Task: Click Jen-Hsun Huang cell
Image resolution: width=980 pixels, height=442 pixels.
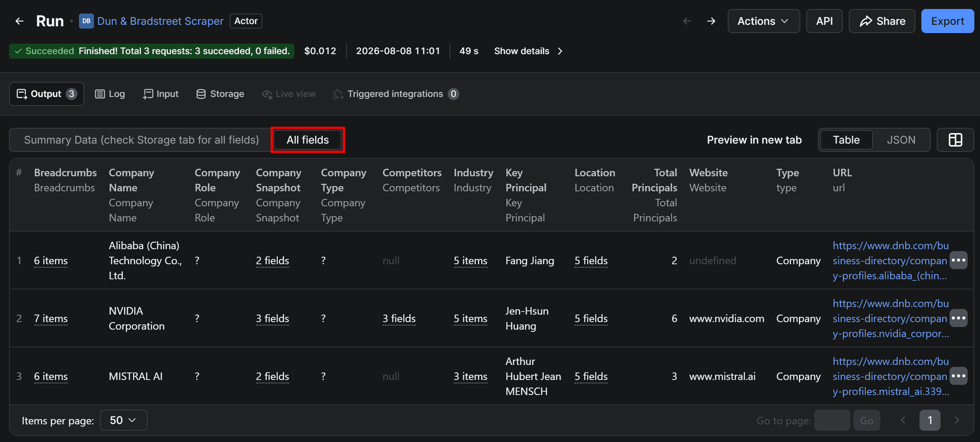Action: [527, 319]
